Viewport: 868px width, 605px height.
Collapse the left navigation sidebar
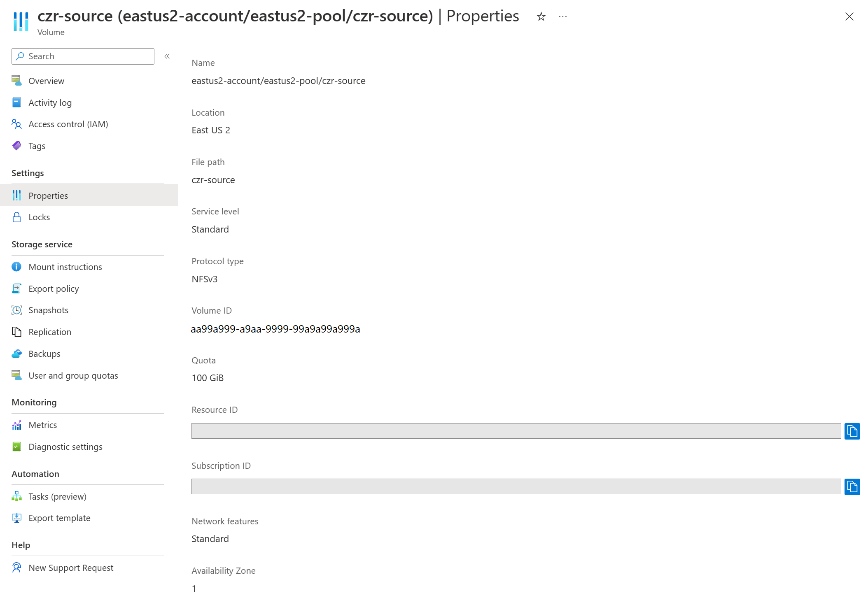click(167, 56)
